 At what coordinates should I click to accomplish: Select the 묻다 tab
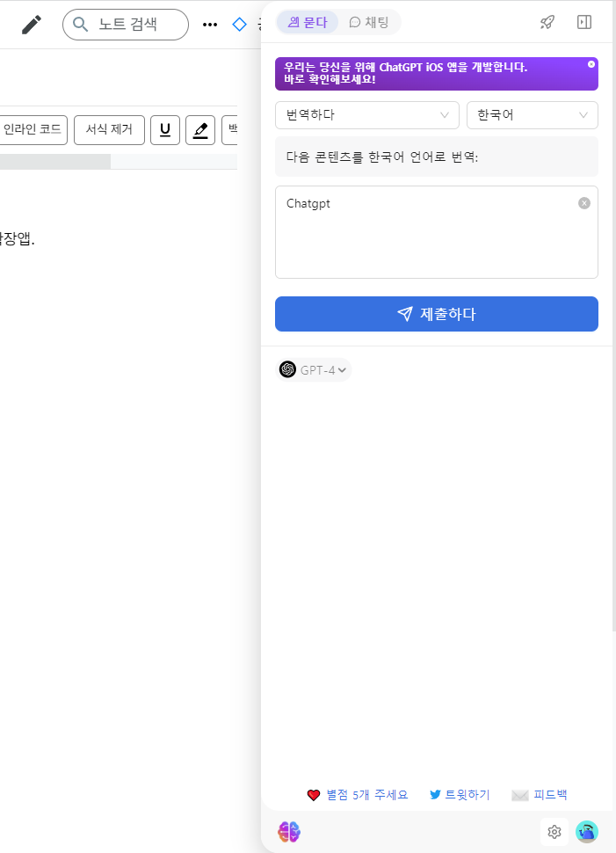307,22
